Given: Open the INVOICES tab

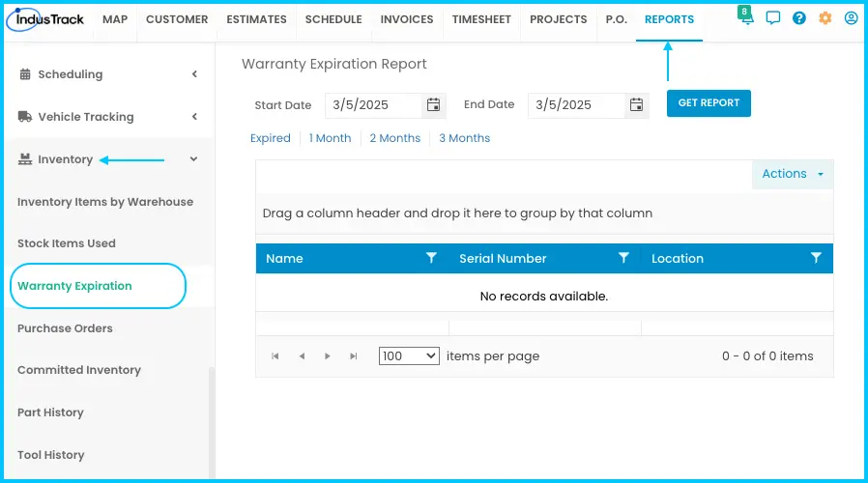Looking at the screenshot, I should point(407,19).
